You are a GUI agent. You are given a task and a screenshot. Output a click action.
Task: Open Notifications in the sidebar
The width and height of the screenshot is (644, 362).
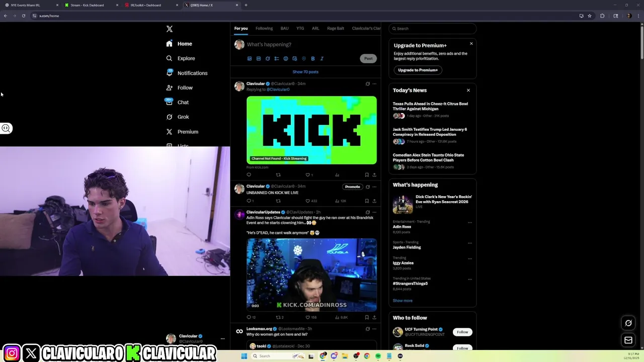[187, 73]
